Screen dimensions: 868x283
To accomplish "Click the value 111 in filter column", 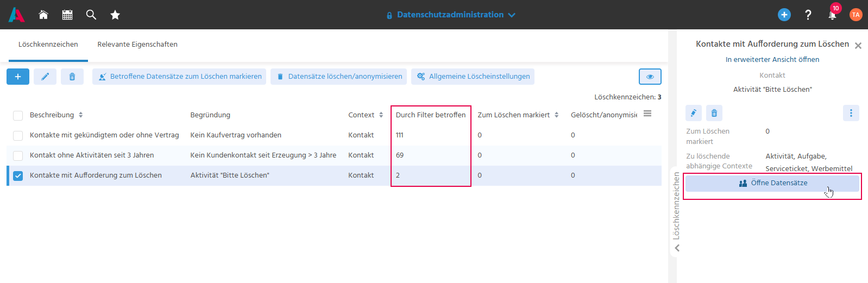I will tap(399, 135).
